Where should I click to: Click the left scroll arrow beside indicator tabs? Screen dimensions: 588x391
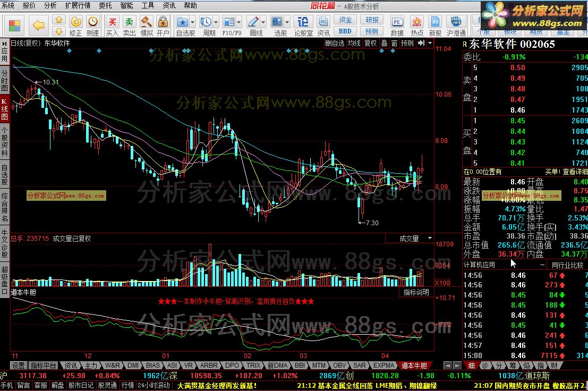pos(447,365)
